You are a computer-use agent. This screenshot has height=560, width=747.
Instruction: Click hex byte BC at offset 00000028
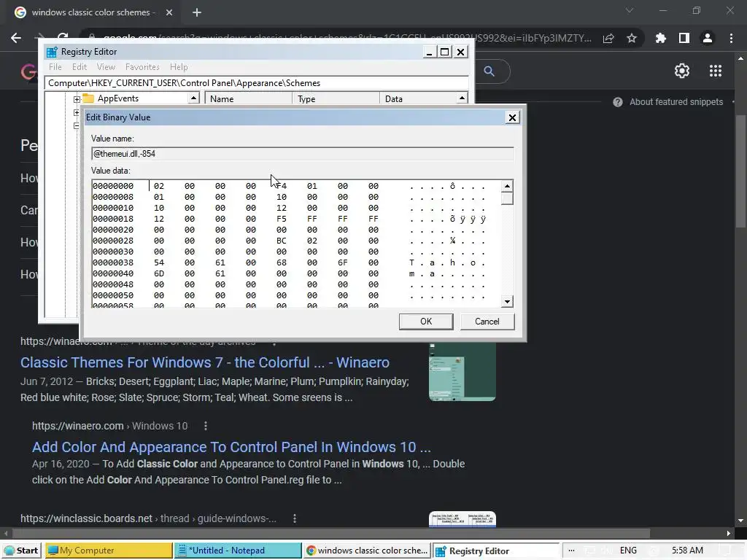point(281,241)
